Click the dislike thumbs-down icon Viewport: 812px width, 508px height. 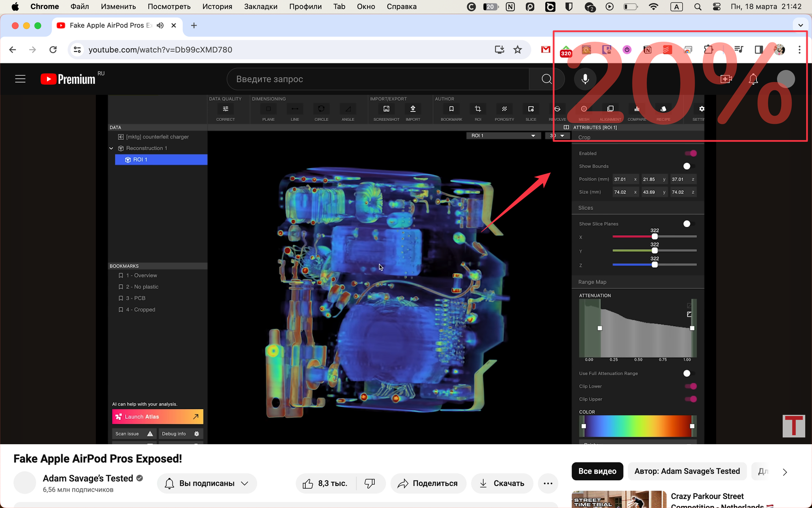[x=369, y=483]
